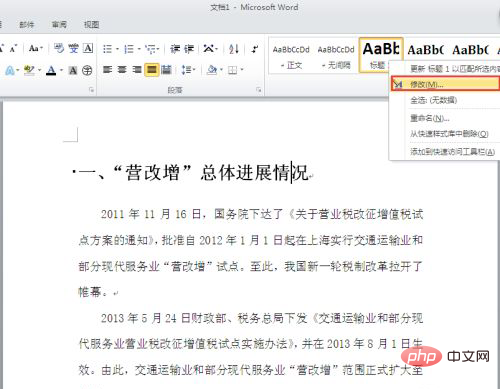Click the Shrink Font button
Screen dimensions: 500x389
13,49
